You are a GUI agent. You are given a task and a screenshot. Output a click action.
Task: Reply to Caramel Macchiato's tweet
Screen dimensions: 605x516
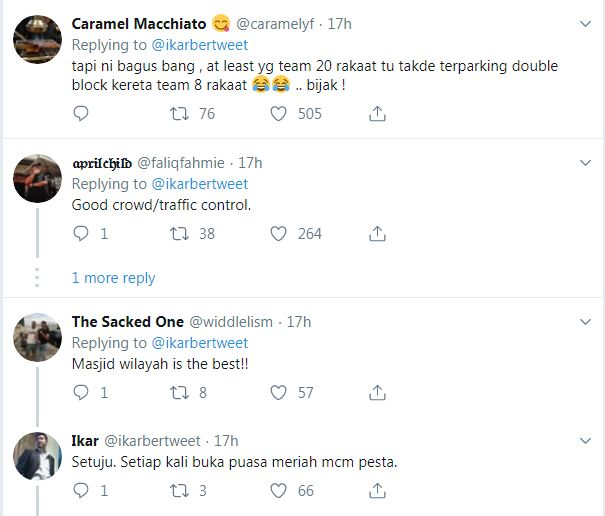coord(81,114)
